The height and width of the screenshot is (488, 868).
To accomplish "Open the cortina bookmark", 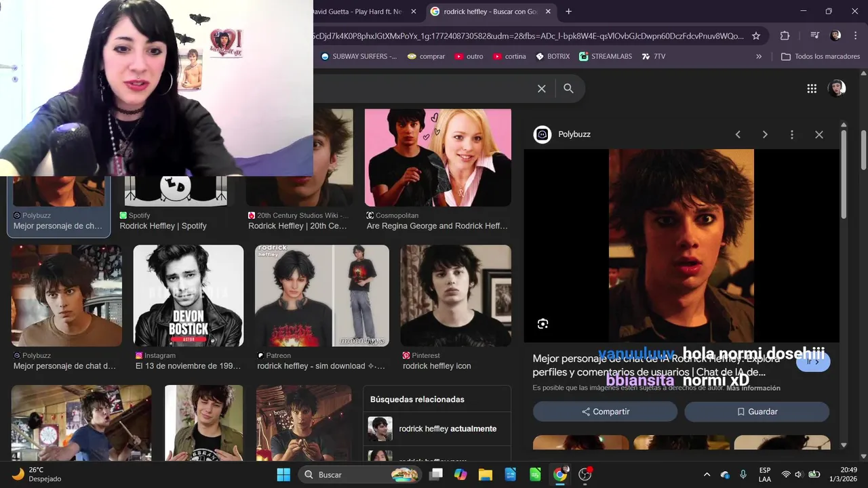I will (509, 56).
